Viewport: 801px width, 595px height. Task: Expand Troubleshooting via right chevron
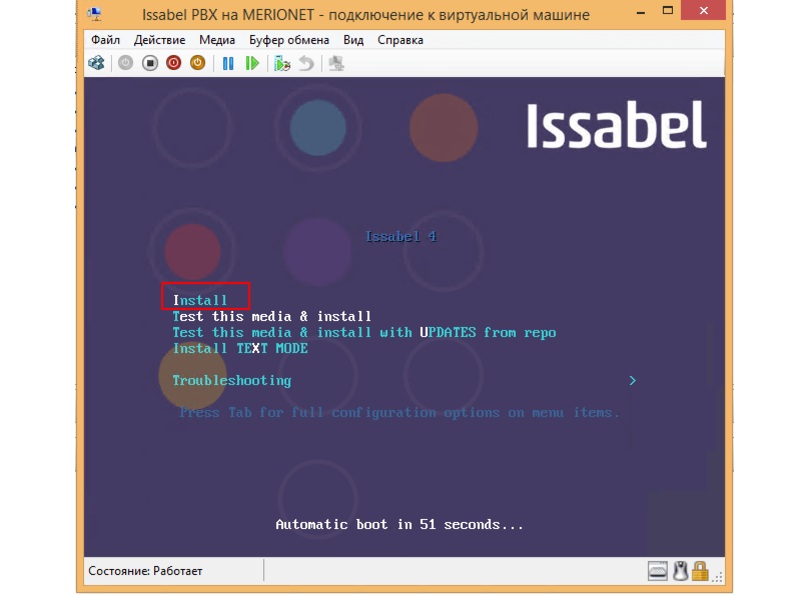pyautogui.click(x=632, y=380)
